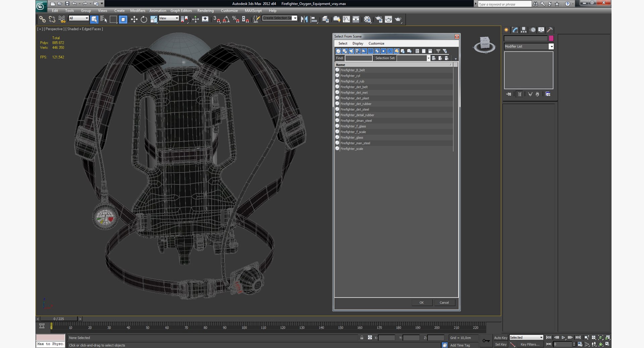The image size is (644, 348).
Task: Toggle Display Lights filter in dialog
Action: 351,51
